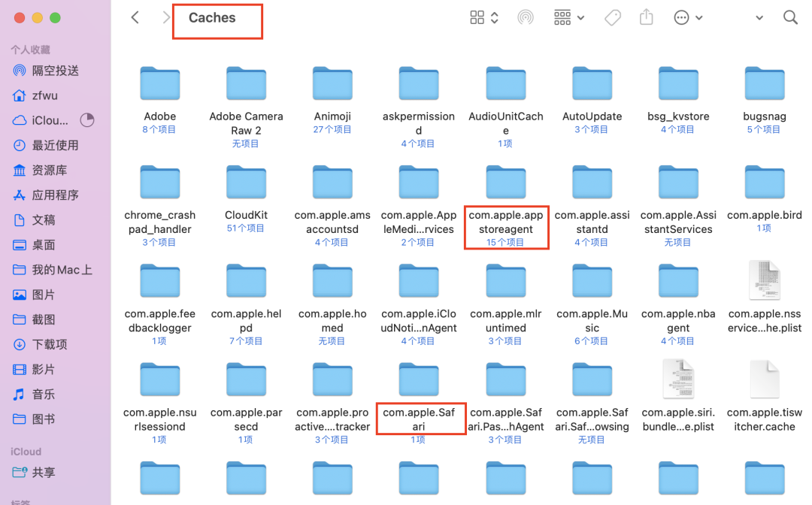Select the askpermissiond folder
This screenshot has width=812, height=505.
[419, 83]
